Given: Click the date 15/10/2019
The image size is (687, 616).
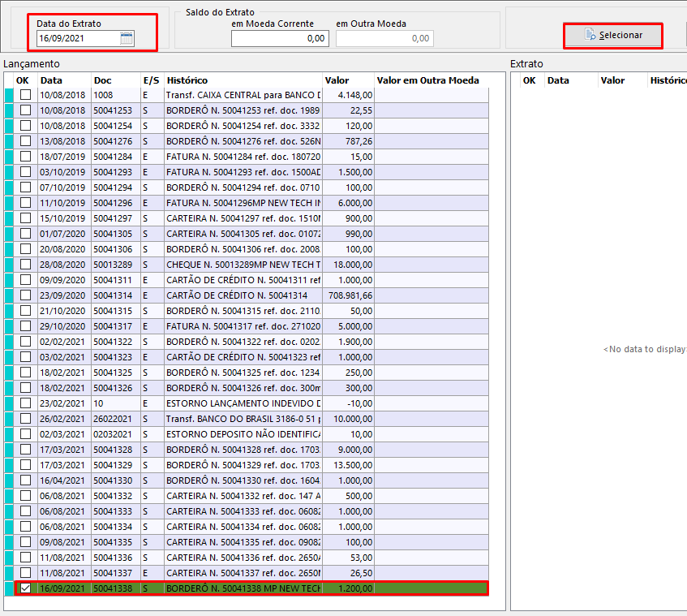Looking at the screenshot, I should coord(64,218).
